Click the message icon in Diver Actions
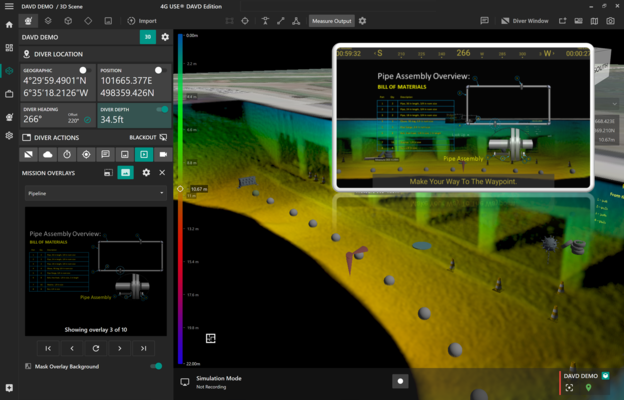 pyautogui.click(x=105, y=155)
